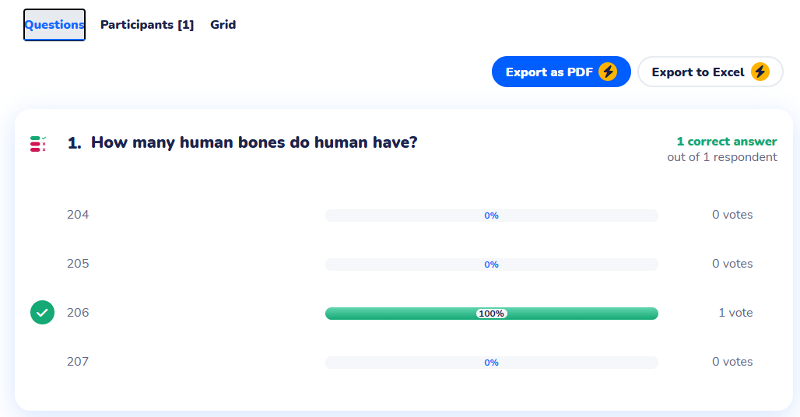Click the 0% progress bar for 205
The image size is (800, 417).
(x=491, y=264)
